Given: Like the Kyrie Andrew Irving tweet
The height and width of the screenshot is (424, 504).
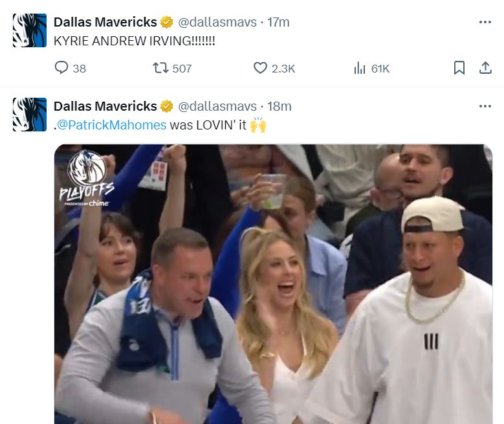Looking at the screenshot, I should [260, 68].
